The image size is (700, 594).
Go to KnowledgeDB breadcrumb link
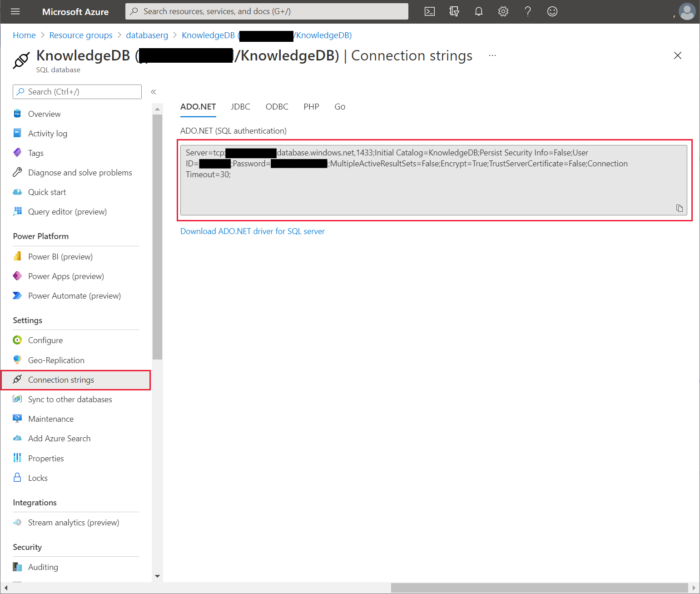pos(267,35)
